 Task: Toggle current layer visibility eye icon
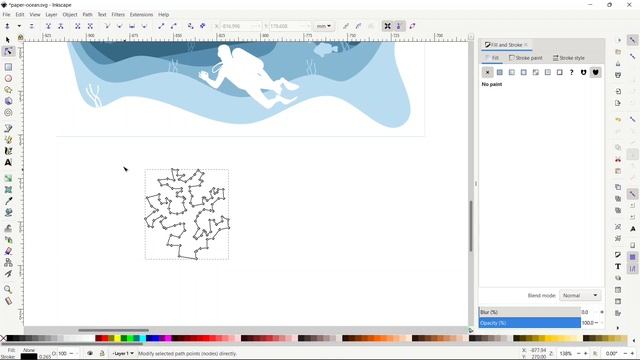[x=90, y=353]
